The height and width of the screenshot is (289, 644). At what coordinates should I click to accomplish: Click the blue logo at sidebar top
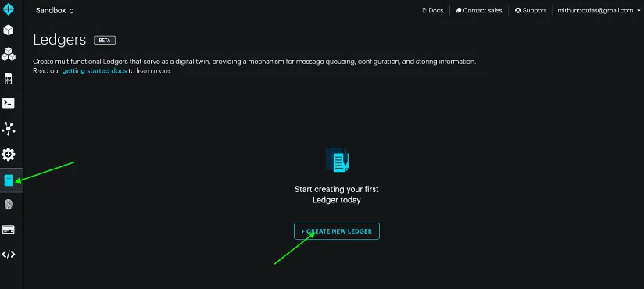9,9
